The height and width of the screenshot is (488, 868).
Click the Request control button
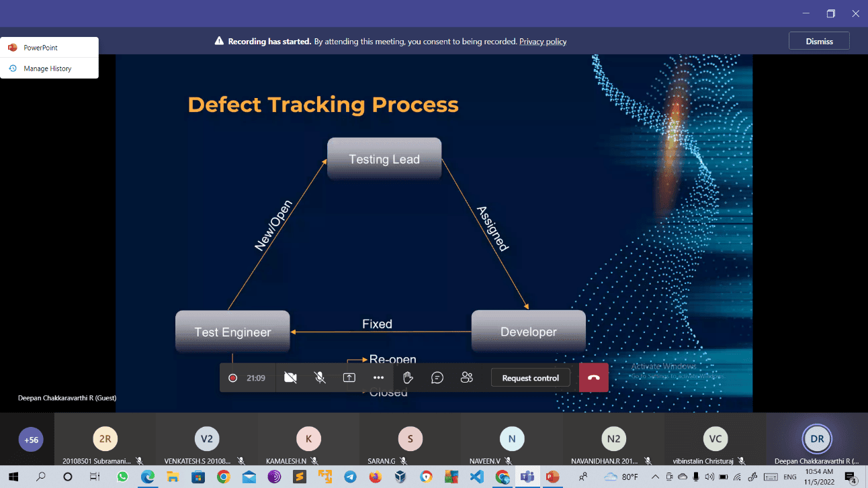pyautogui.click(x=530, y=378)
